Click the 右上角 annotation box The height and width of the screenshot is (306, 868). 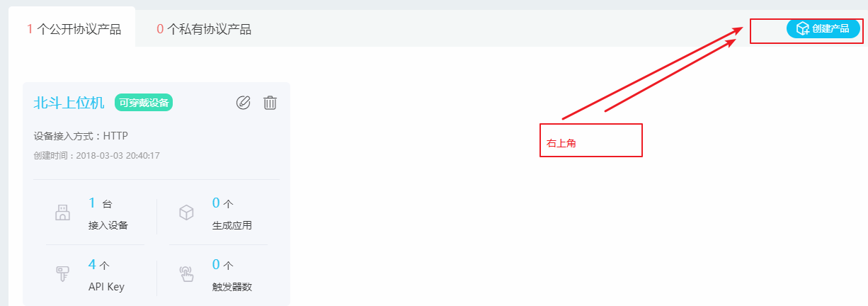pyautogui.click(x=590, y=140)
